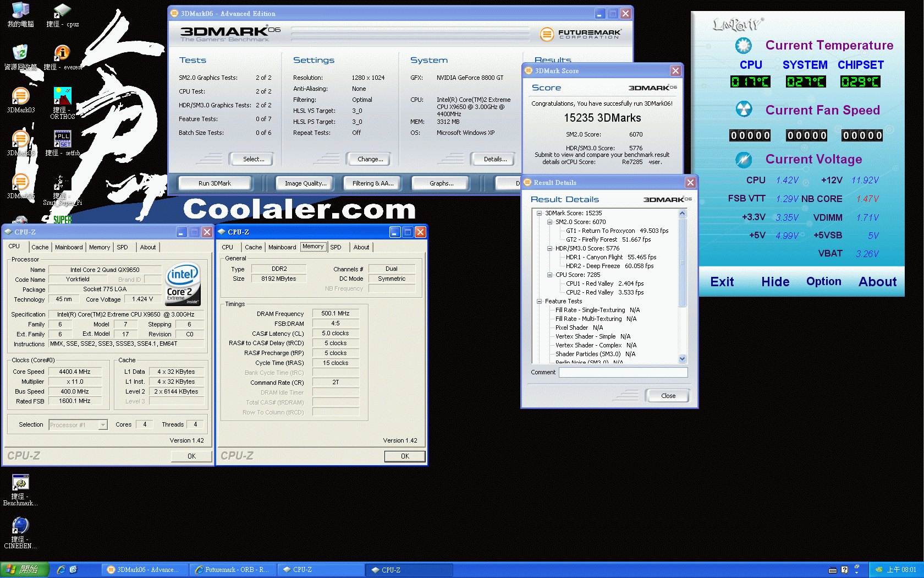Click the Graphs... button

coord(441,183)
